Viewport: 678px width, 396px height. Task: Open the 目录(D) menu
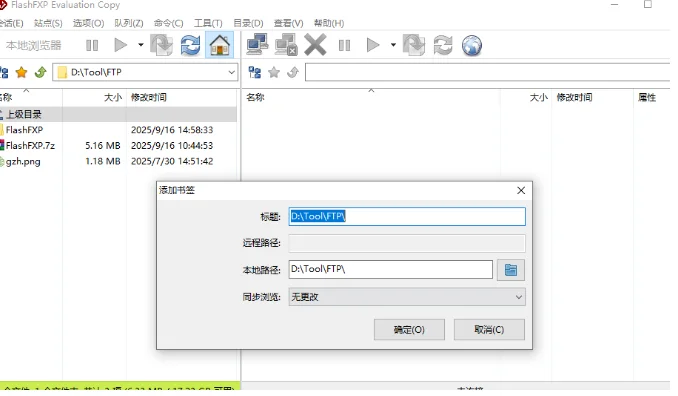tap(248, 23)
